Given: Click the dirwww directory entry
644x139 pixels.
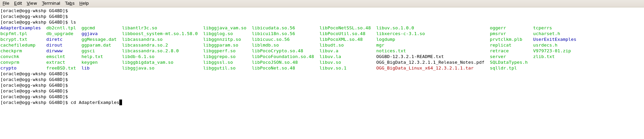Looking at the screenshot, I should pos(54,51).
